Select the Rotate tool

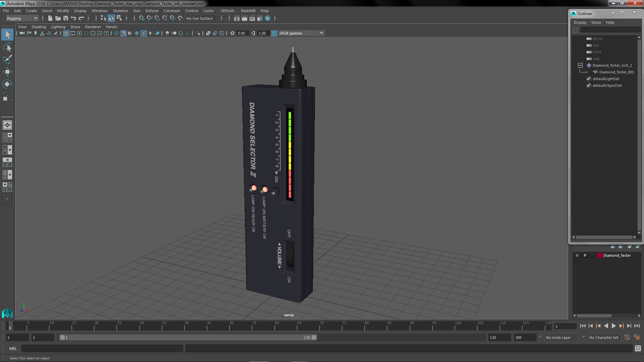(7, 84)
